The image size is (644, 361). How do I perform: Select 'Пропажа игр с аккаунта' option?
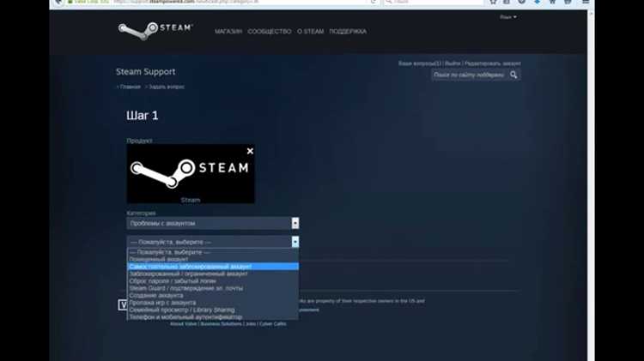click(213, 303)
